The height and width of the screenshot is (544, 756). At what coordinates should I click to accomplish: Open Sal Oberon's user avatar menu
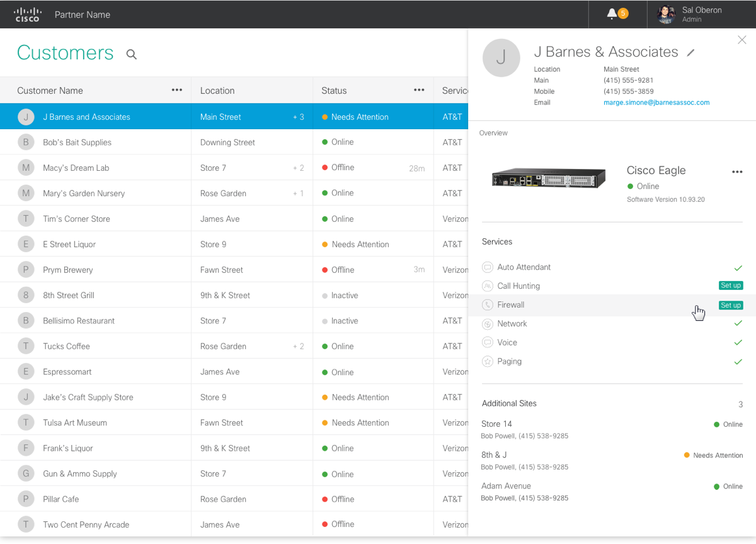pyautogui.click(x=666, y=14)
